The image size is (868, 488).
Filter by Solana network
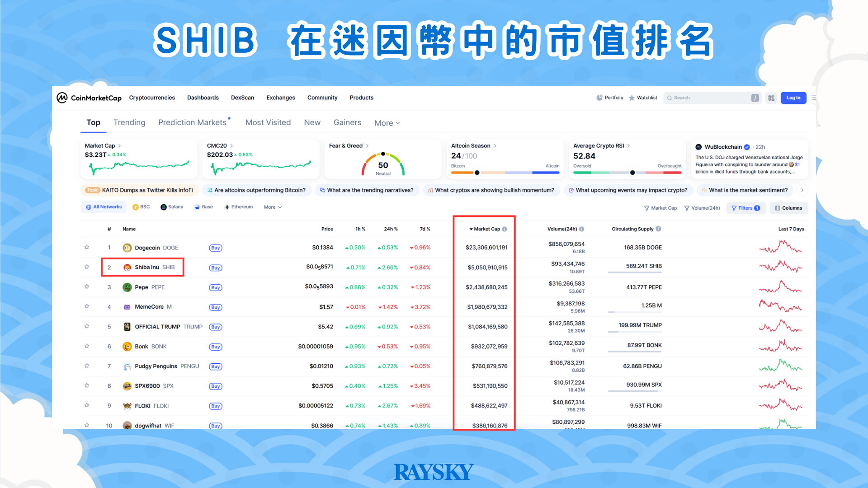tap(172, 207)
